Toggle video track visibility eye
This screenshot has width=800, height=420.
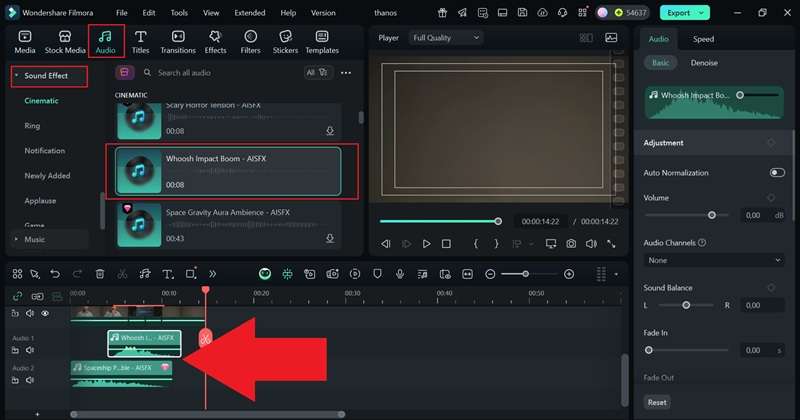[45, 313]
